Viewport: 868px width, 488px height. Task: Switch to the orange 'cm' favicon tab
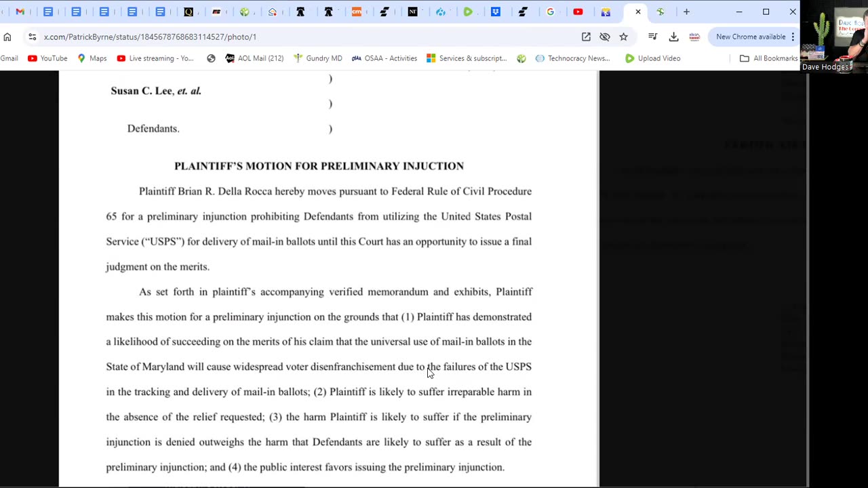357,12
